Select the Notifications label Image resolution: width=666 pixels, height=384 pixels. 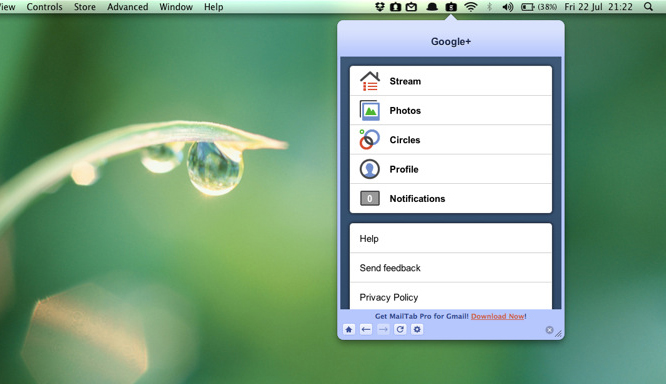(x=417, y=198)
